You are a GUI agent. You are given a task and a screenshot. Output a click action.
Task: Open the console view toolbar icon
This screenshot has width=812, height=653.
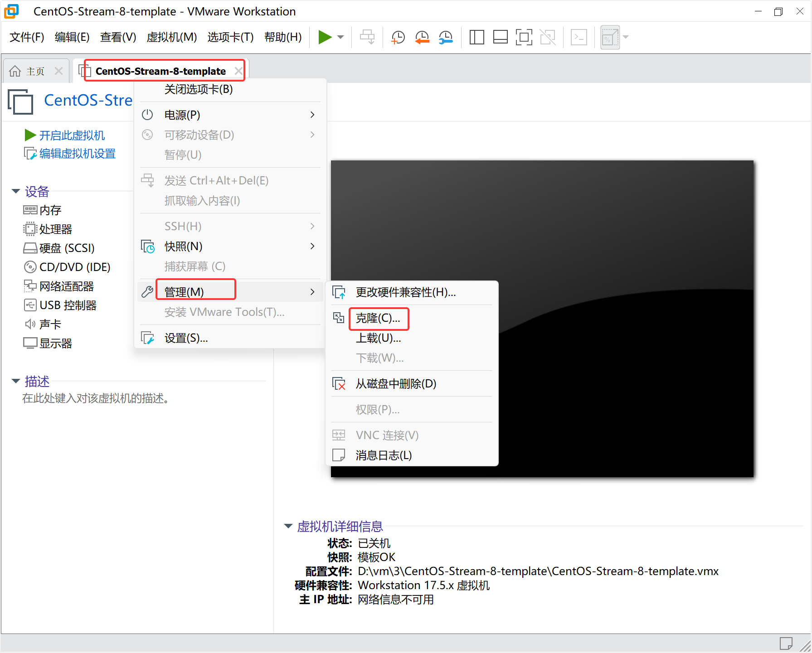coord(579,37)
